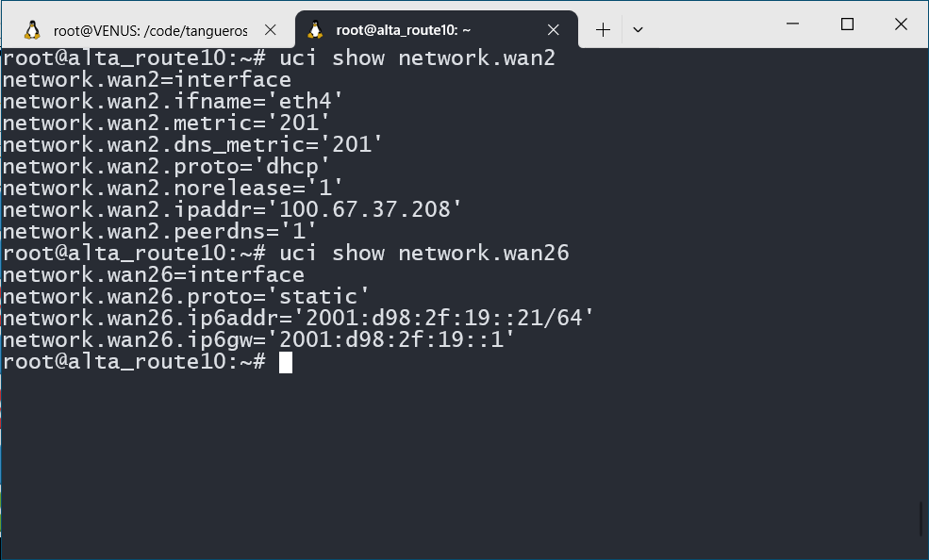The image size is (929, 560).
Task: Expand the new tab profile dropdown chevron
Action: coord(638,30)
